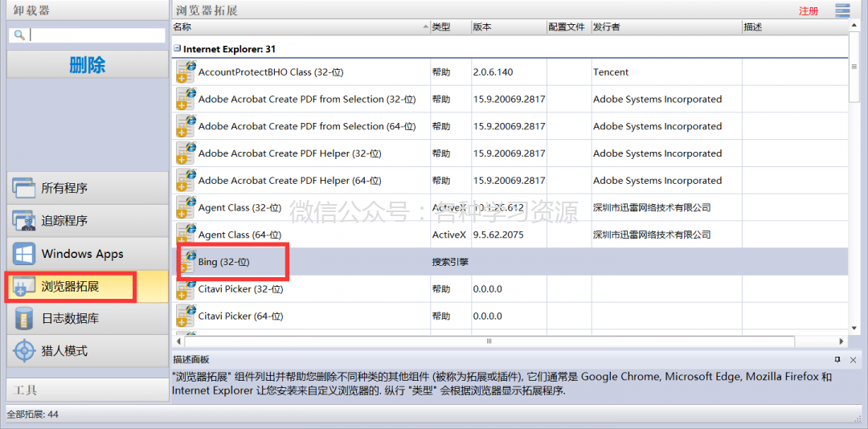Click 帮助 type for Citavi Picker (32-位)
Screen dimensions: 868x429
[441, 289]
